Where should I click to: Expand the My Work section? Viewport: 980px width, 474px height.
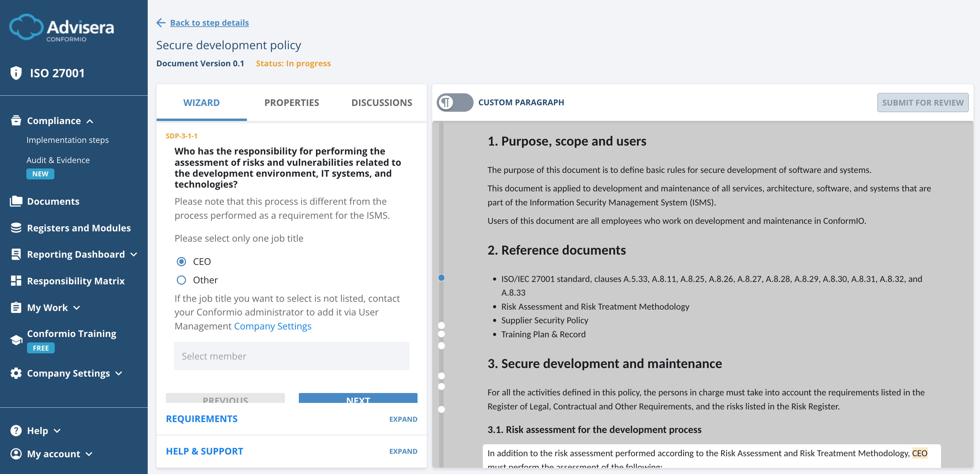(77, 308)
